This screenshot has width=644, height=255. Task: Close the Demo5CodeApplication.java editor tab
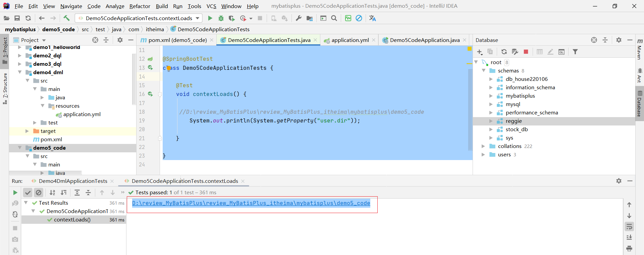465,40
